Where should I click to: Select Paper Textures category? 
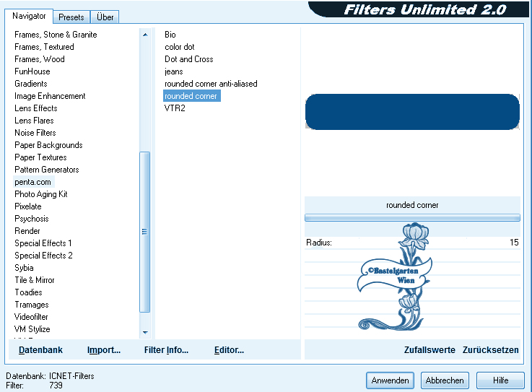pos(40,157)
